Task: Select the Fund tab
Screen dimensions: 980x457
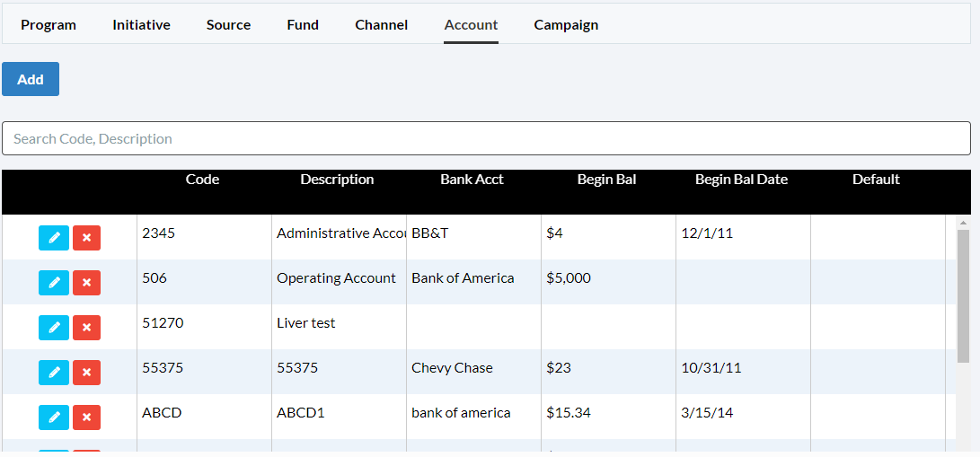Action: (x=303, y=25)
